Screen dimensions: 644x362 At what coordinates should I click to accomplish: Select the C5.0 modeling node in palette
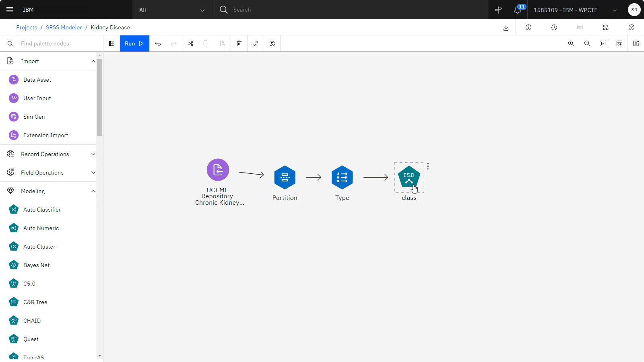click(x=29, y=284)
